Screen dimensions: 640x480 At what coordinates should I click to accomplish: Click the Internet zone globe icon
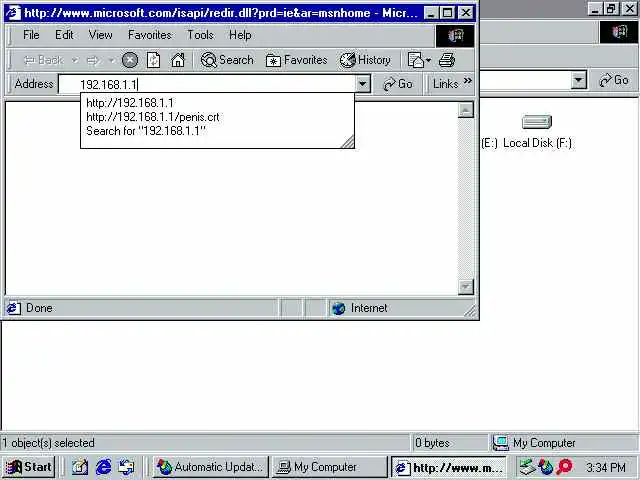tap(338, 309)
